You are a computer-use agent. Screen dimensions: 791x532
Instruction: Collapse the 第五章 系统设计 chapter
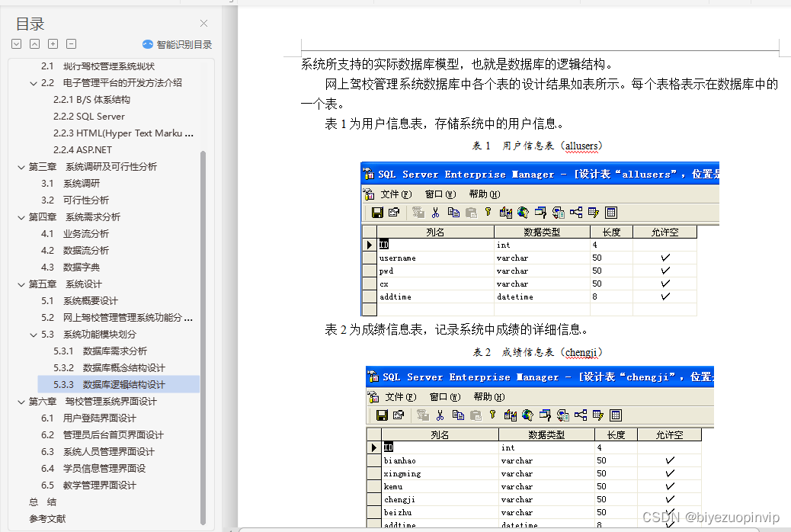pos(21,285)
